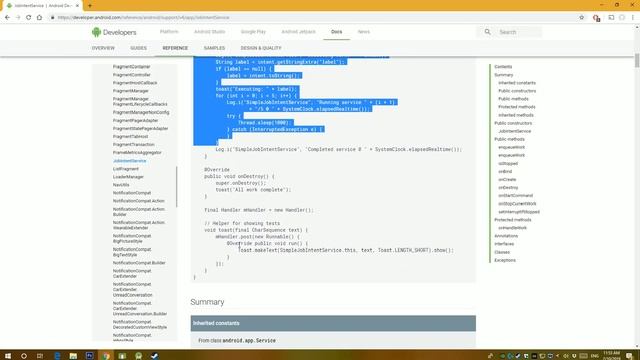Image resolution: width=640 pixels, height=360 pixels.
Task: Open Cortana search circle in taskbar
Action: 24,356
